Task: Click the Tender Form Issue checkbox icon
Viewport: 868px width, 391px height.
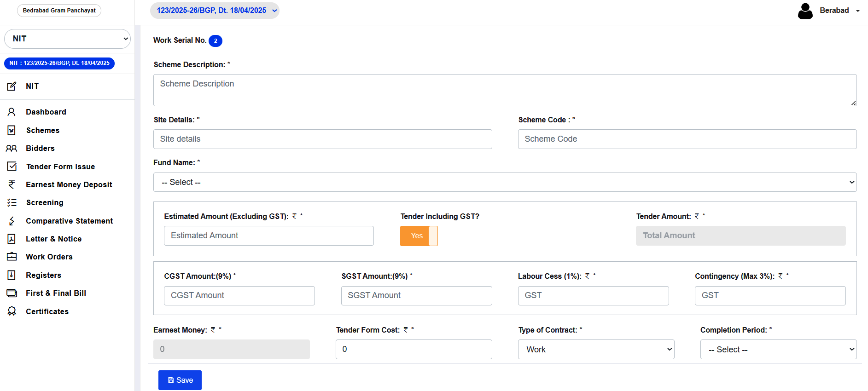Action: pos(12,167)
